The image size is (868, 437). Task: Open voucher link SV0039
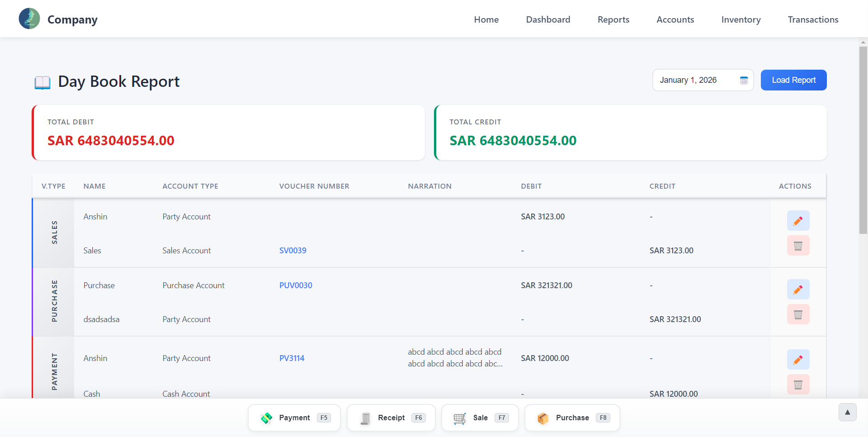point(293,251)
